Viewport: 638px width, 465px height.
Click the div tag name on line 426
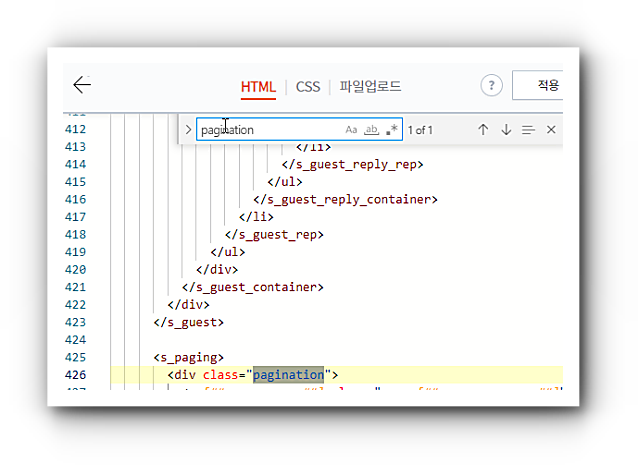[185, 375]
